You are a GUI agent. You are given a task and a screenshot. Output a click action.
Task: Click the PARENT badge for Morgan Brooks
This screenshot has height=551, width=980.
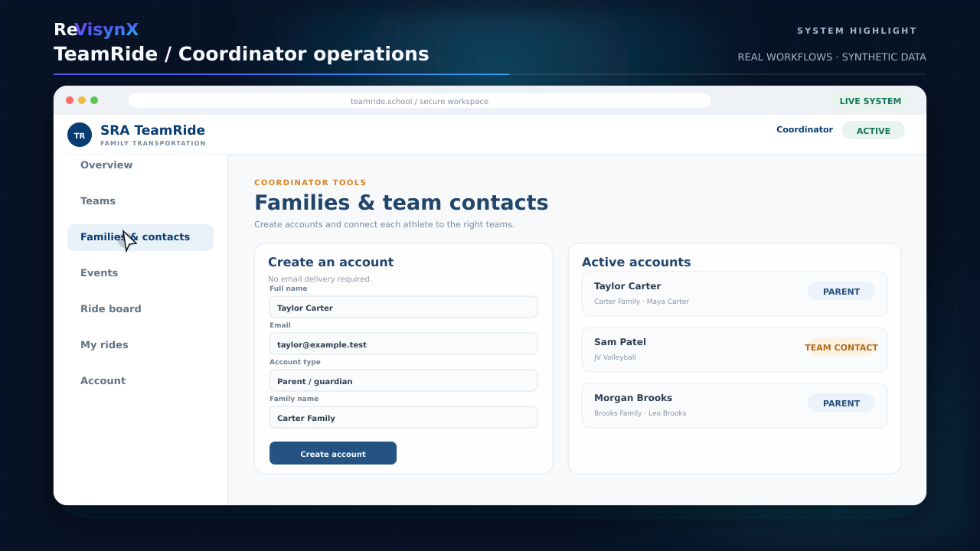tap(841, 403)
